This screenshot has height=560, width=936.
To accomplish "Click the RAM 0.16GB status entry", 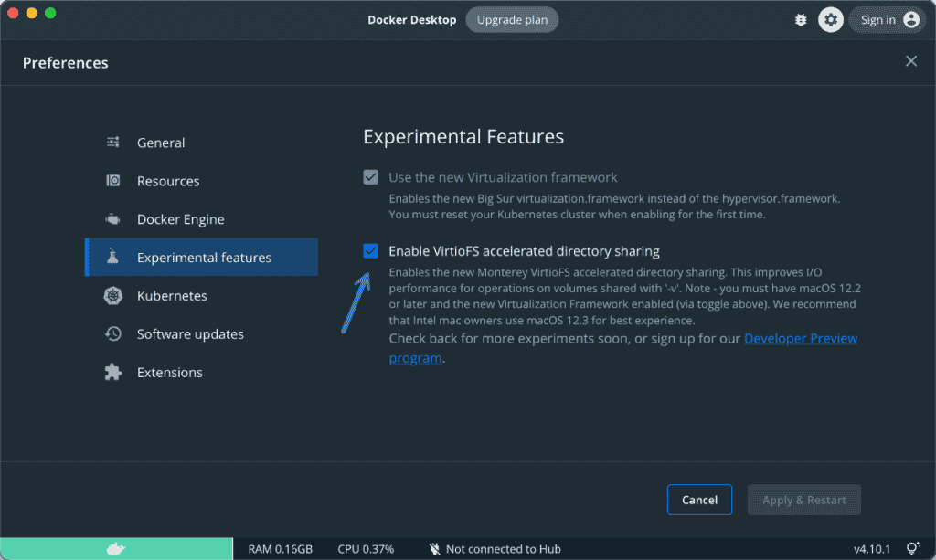I will click(280, 549).
